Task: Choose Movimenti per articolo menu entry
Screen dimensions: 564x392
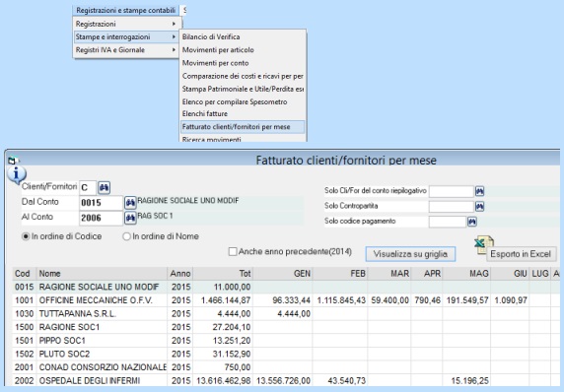Action: (243, 50)
